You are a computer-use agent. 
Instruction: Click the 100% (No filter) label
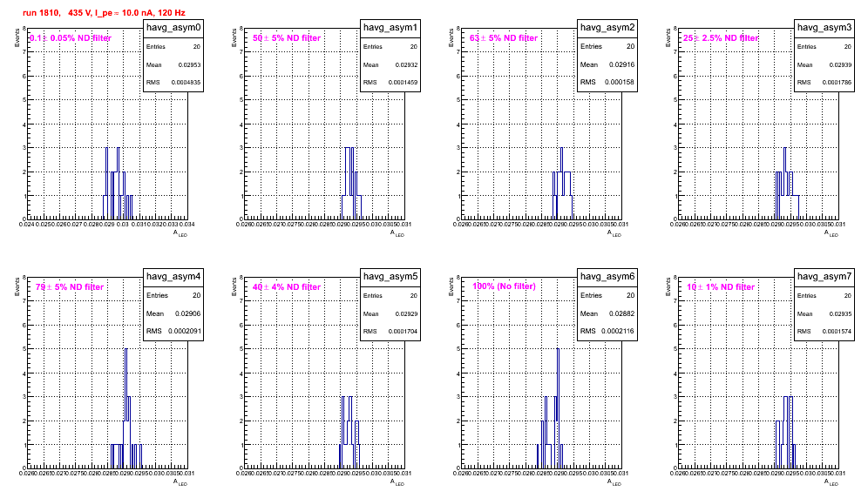tap(504, 286)
